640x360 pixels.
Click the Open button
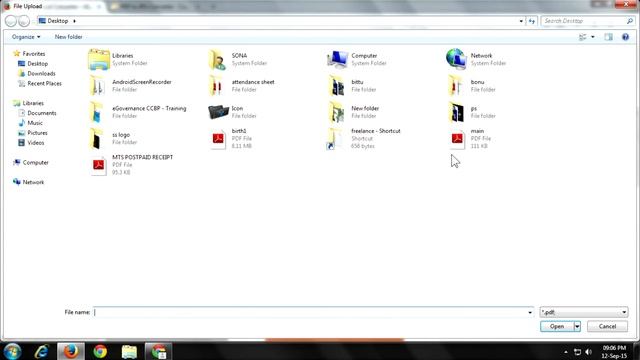(557, 326)
